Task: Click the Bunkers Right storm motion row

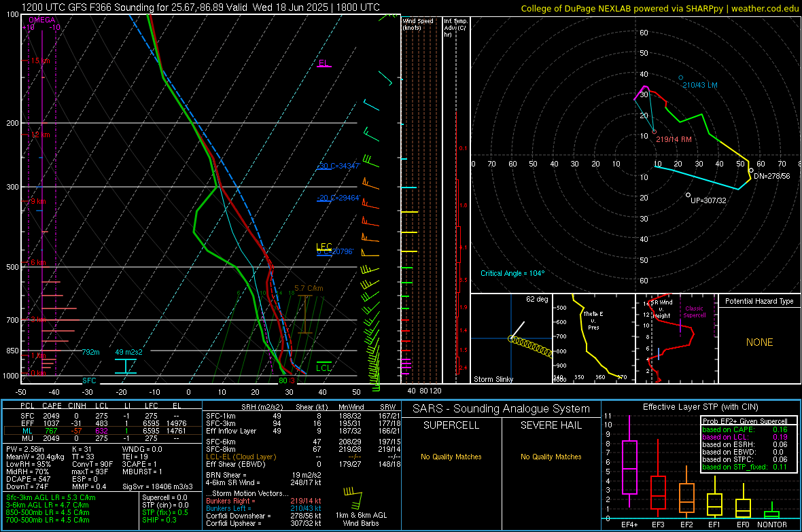Action: [264, 501]
